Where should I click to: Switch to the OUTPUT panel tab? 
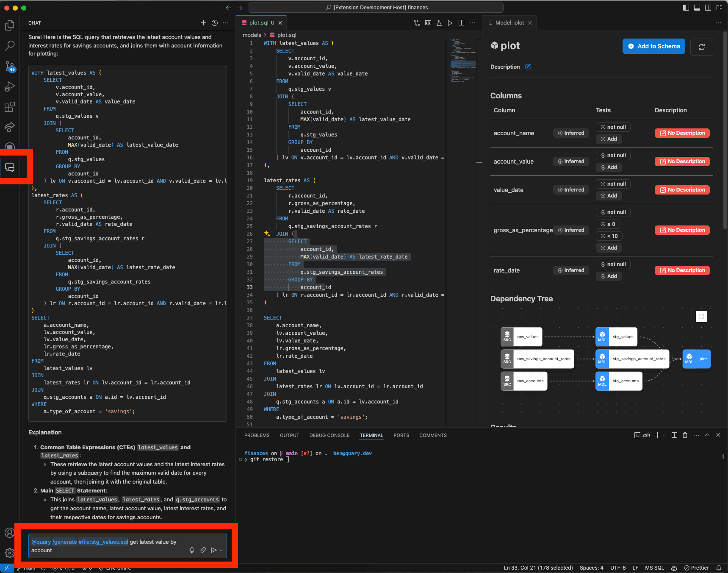289,435
